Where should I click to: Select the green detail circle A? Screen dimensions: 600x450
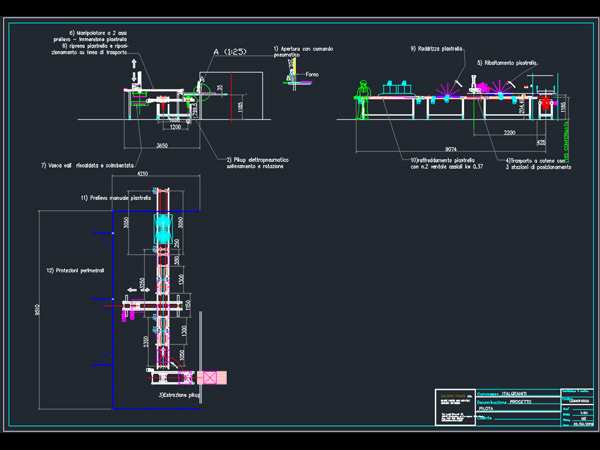pos(202,92)
